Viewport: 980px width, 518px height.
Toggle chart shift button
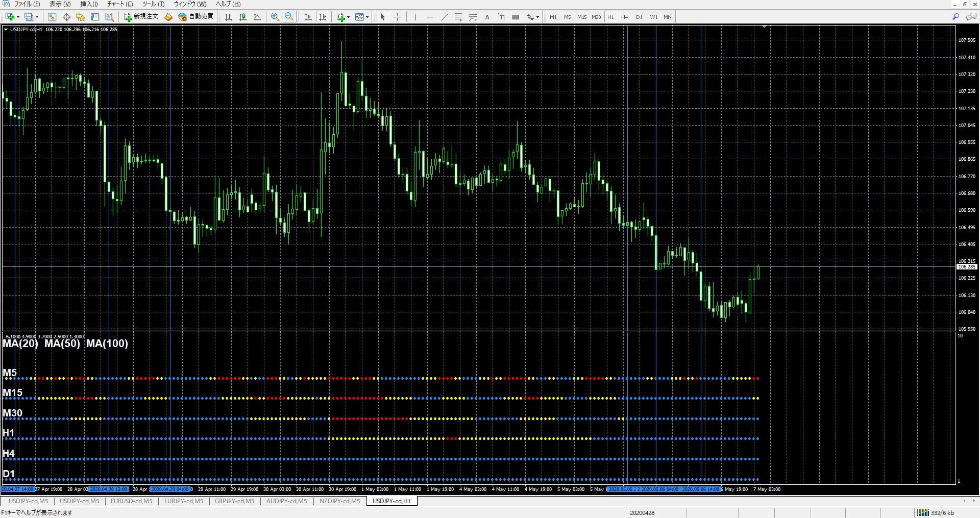pos(322,17)
